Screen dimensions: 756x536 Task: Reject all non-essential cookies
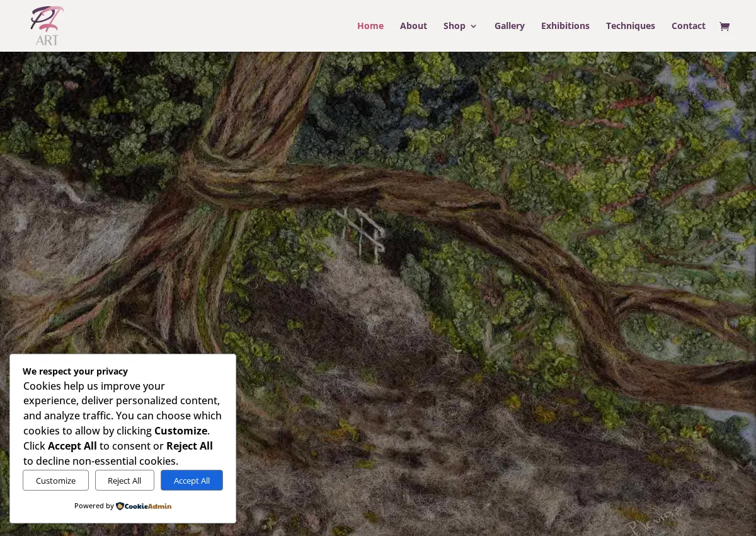(125, 481)
